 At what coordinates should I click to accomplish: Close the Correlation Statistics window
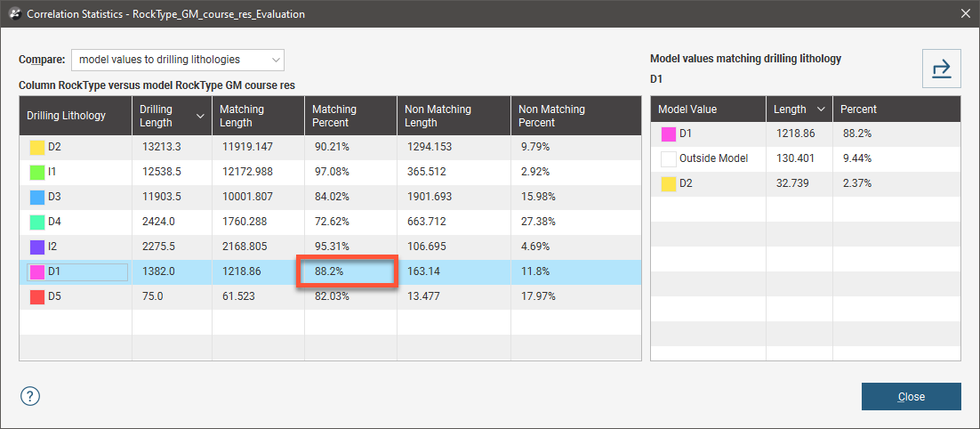(965, 12)
